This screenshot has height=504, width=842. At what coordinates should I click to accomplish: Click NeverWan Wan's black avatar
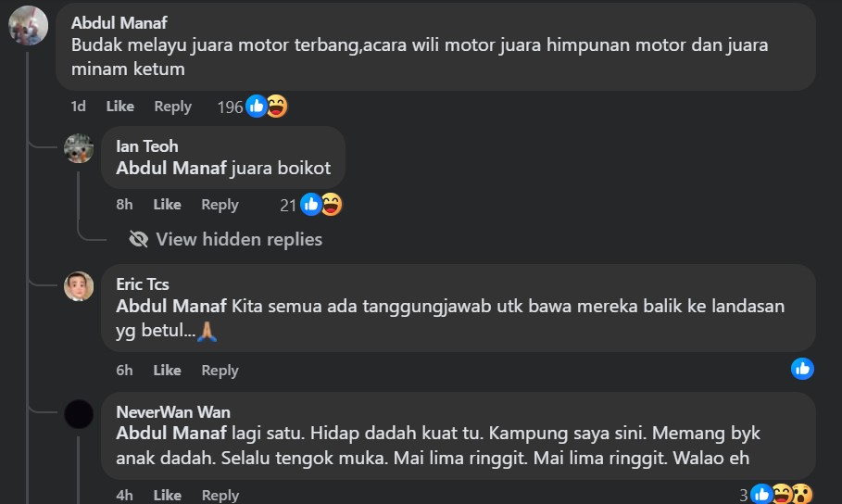click(x=79, y=414)
